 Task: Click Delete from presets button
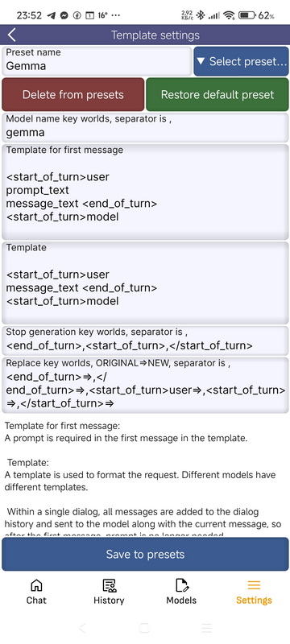point(73,94)
